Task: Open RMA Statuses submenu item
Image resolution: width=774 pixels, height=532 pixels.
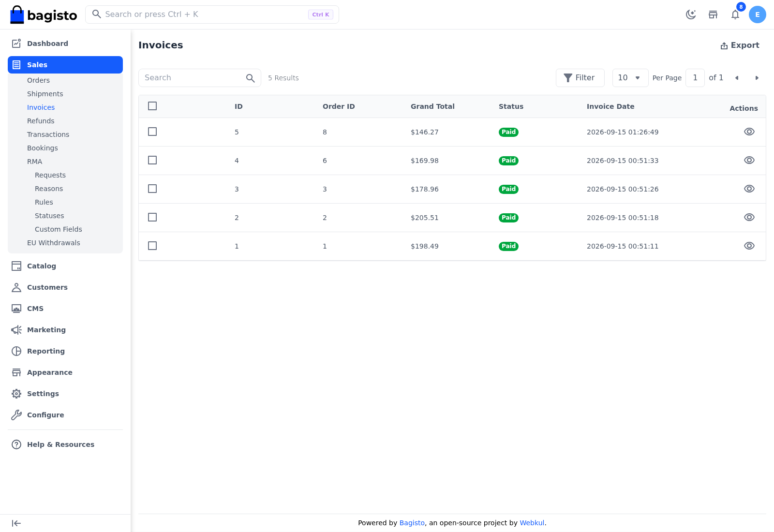Action: (x=49, y=216)
